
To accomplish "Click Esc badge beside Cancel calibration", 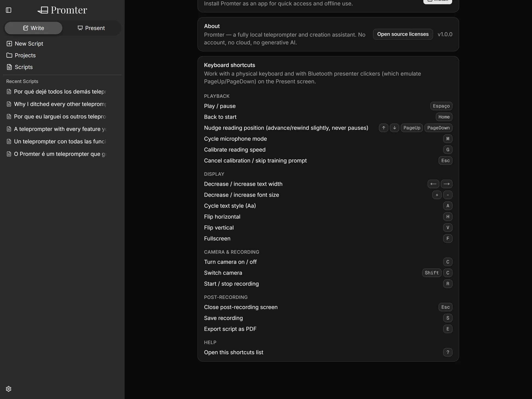I will [445, 161].
